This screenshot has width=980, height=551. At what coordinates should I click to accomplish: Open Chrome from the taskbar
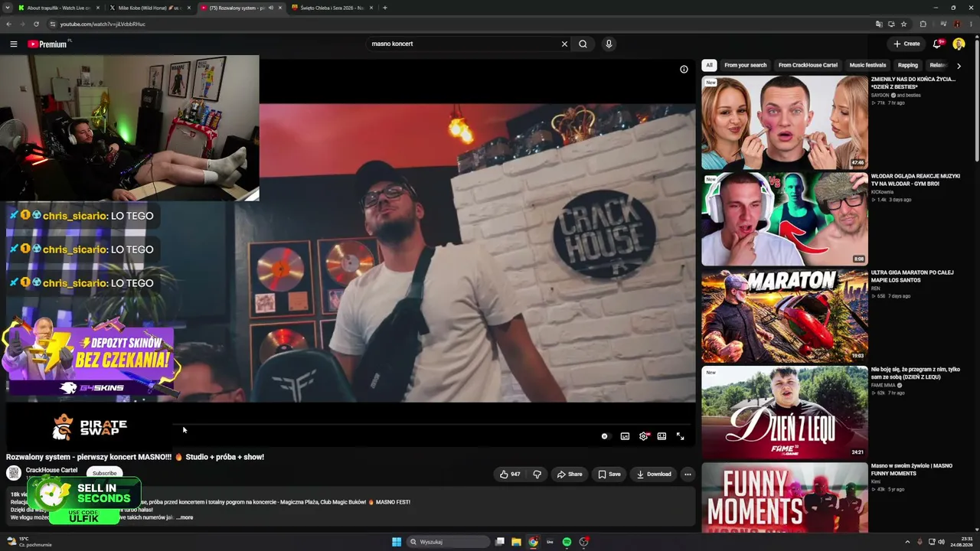tap(533, 542)
